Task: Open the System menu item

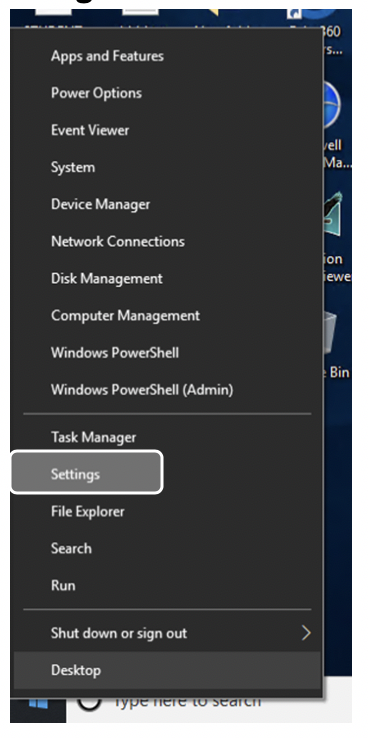Action: click(x=167, y=167)
